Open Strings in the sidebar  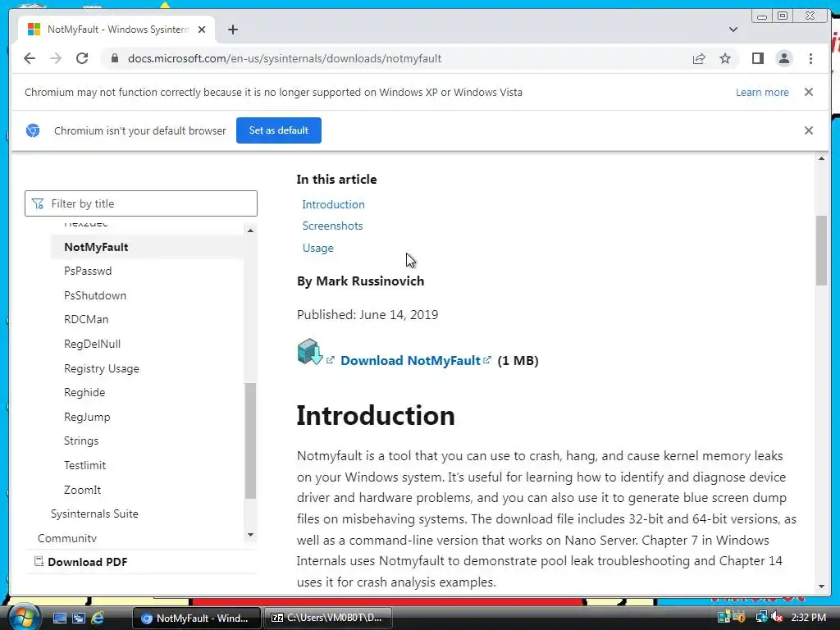81,441
